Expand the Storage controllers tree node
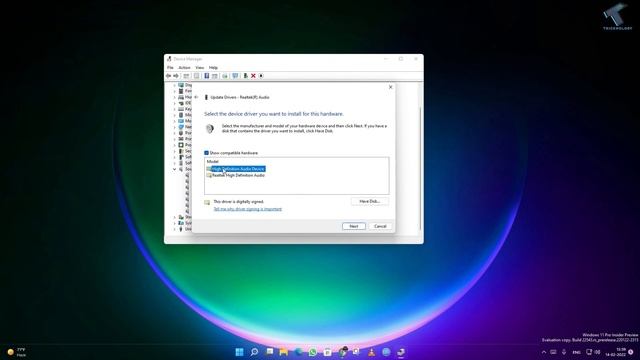 (x=175, y=217)
